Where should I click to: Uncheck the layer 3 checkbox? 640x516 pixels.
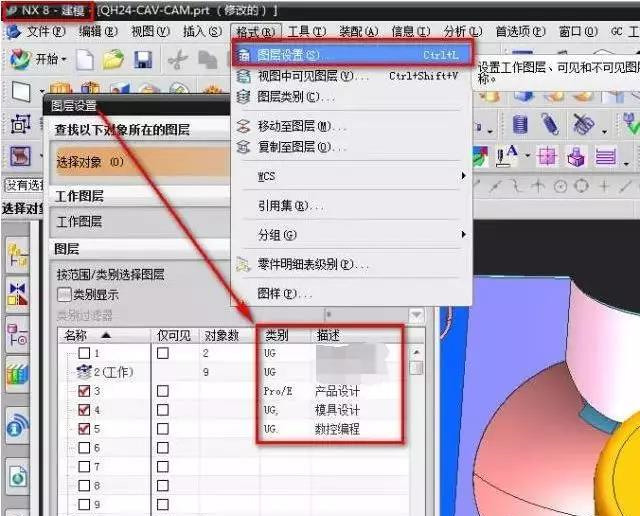coord(84,391)
